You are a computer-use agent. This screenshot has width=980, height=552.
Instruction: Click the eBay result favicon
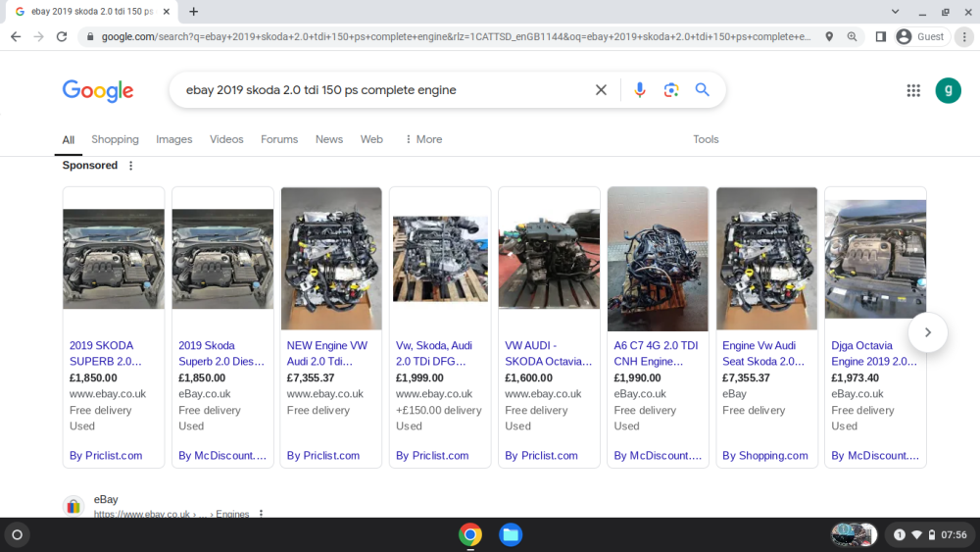[73, 506]
